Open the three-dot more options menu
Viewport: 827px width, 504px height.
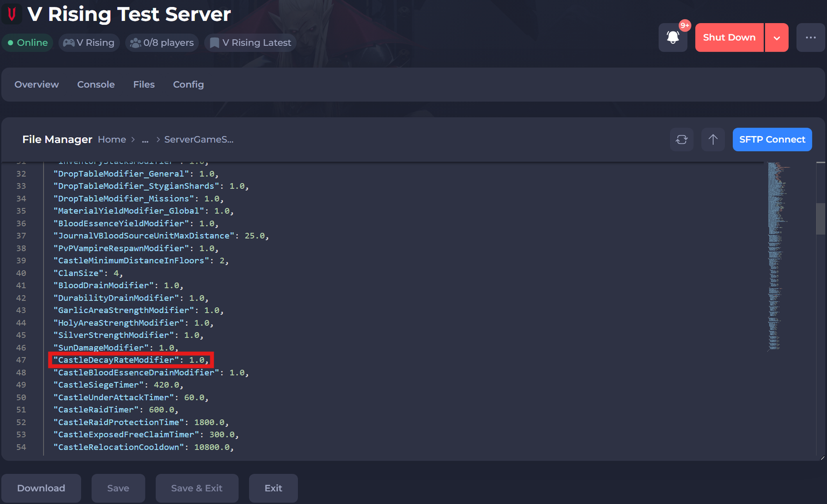coord(810,38)
